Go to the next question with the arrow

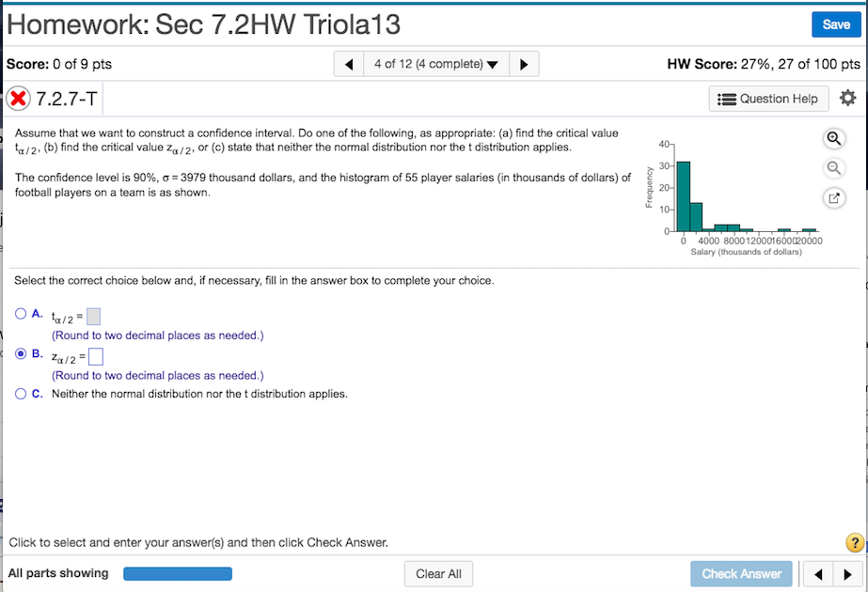(x=524, y=63)
